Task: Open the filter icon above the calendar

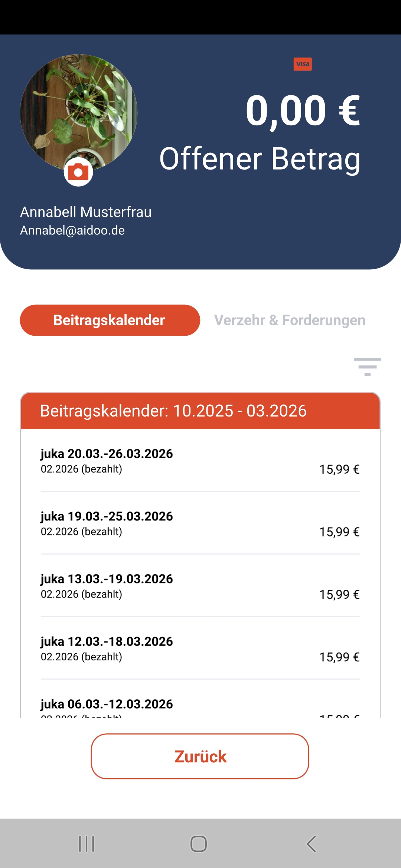Action: (x=367, y=367)
